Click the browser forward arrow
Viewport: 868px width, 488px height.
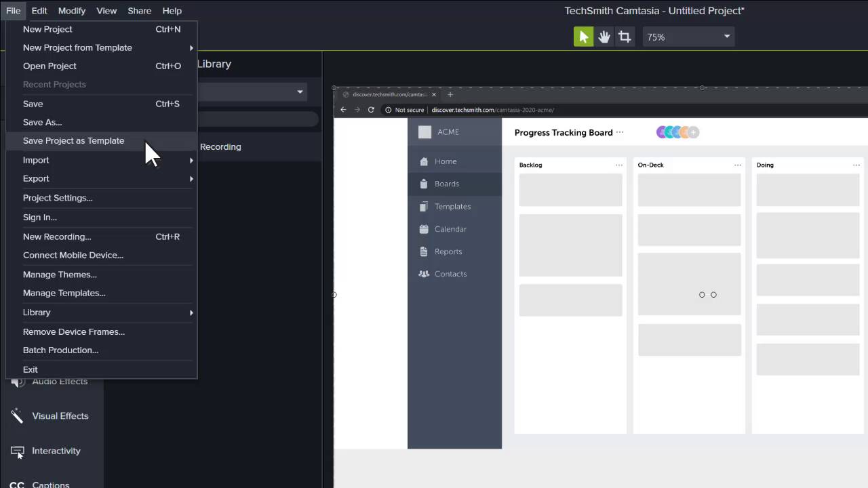(357, 110)
